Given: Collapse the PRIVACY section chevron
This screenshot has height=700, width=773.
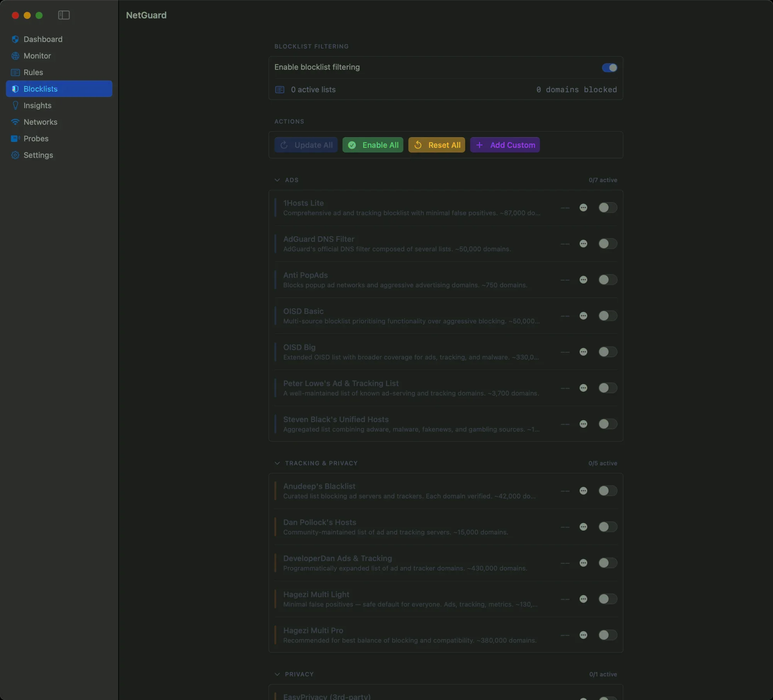Looking at the screenshot, I should [277, 674].
